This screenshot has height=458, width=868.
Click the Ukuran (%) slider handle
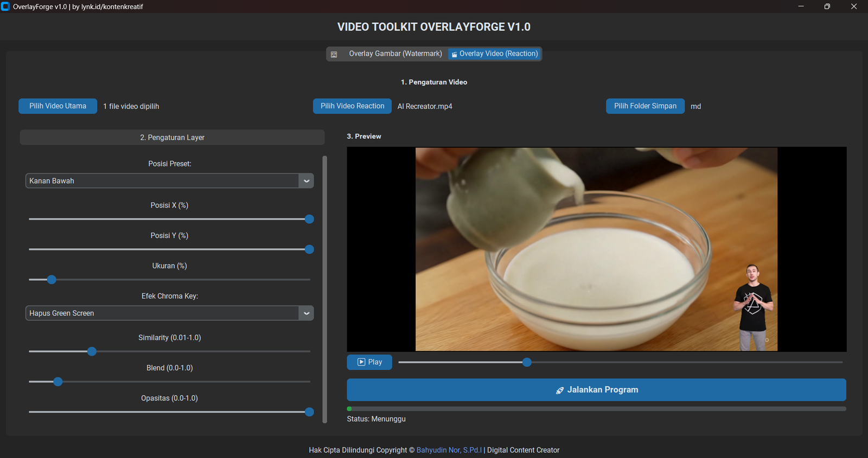[x=52, y=280]
